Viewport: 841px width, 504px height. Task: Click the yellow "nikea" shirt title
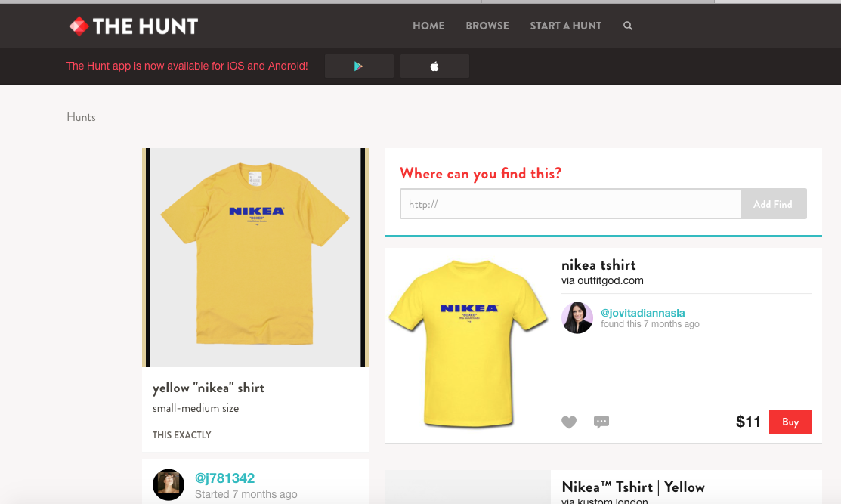[x=208, y=388]
